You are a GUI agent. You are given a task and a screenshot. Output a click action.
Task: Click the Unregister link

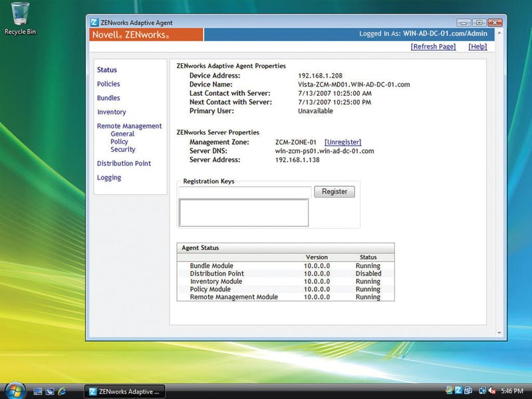[x=342, y=142]
